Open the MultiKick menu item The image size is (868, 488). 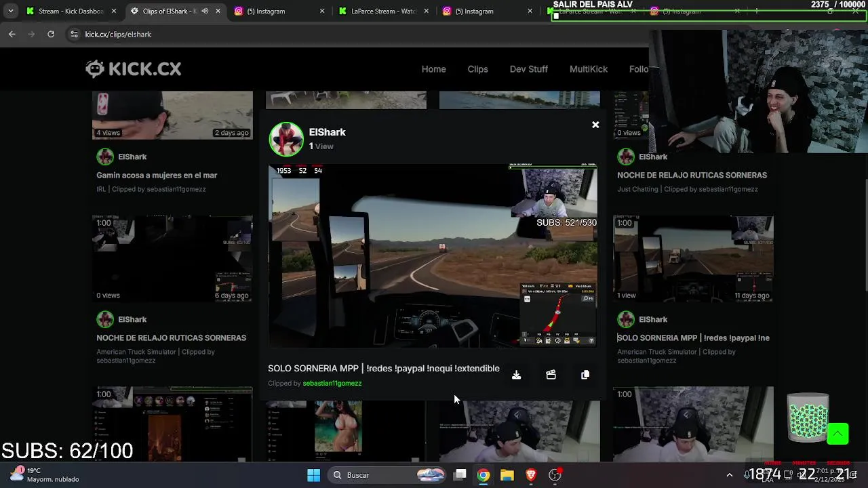pos(588,69)
